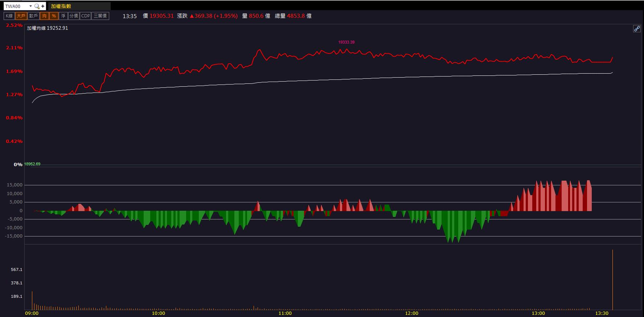Click the "0.84%" axis label
This screenshot has height=317, width=644.
point(14,118)
